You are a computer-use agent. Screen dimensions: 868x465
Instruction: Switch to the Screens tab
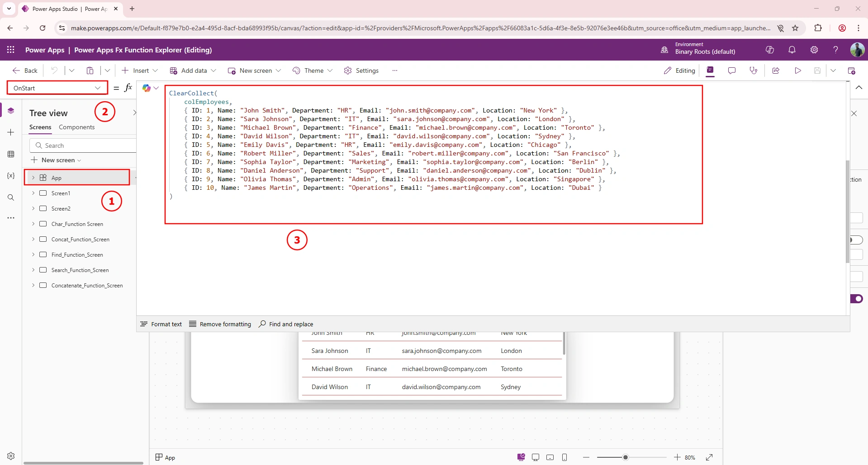click(x=40, y=127)
